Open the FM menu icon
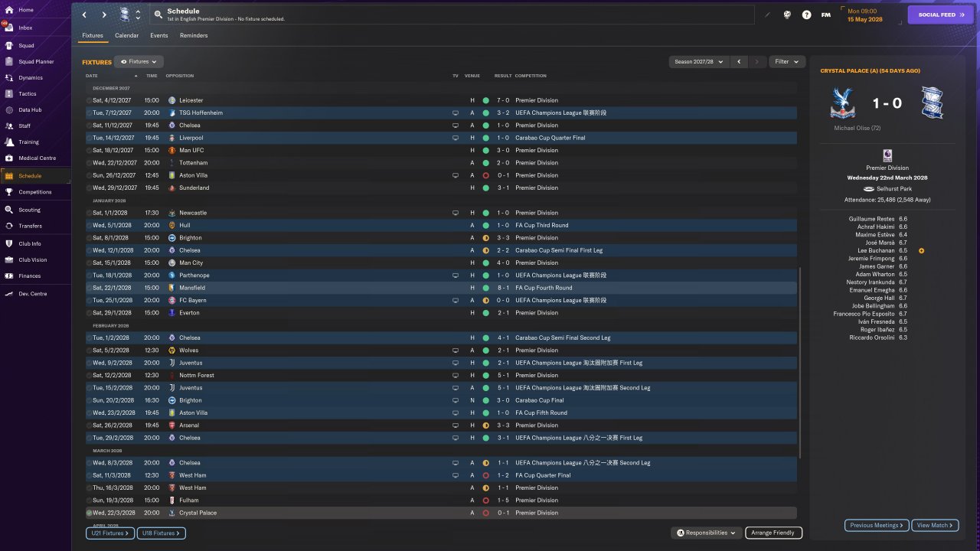This screenshot has width=980, height=551. [826, 15]
